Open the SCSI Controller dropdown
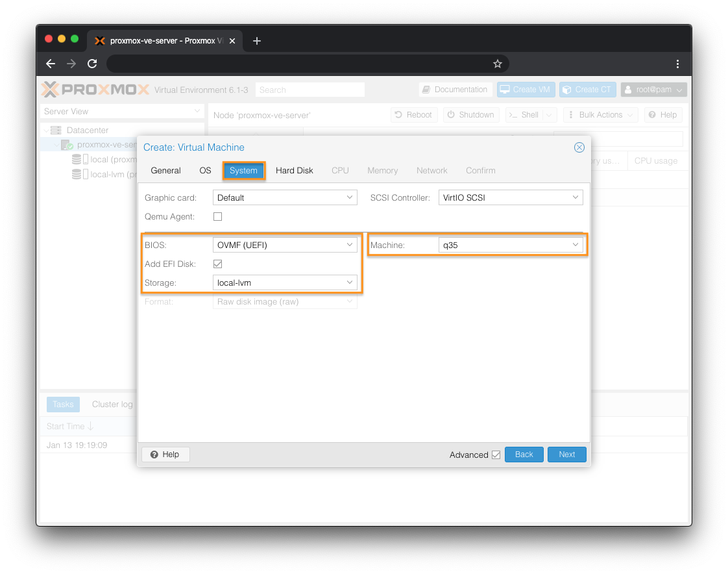 pyautogui.click(x=510, y=197)
